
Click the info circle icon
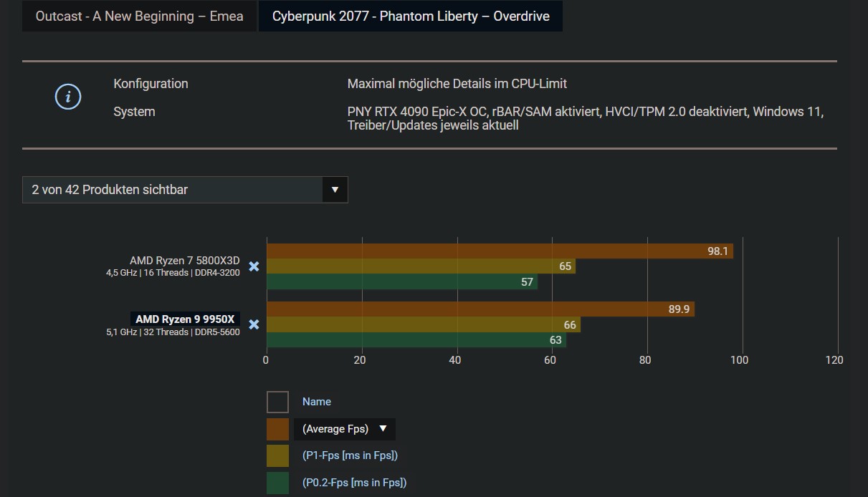click(x=68, y=97)
